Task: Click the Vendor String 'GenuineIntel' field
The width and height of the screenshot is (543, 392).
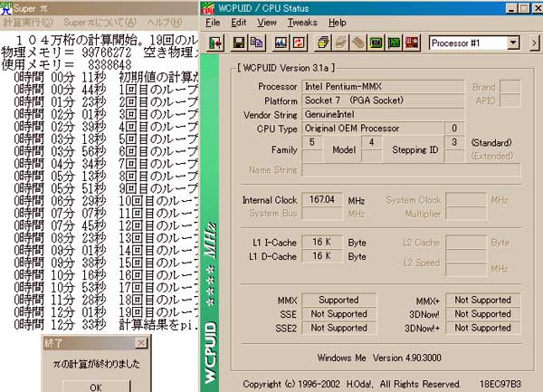Action: [x=383, y=114]
